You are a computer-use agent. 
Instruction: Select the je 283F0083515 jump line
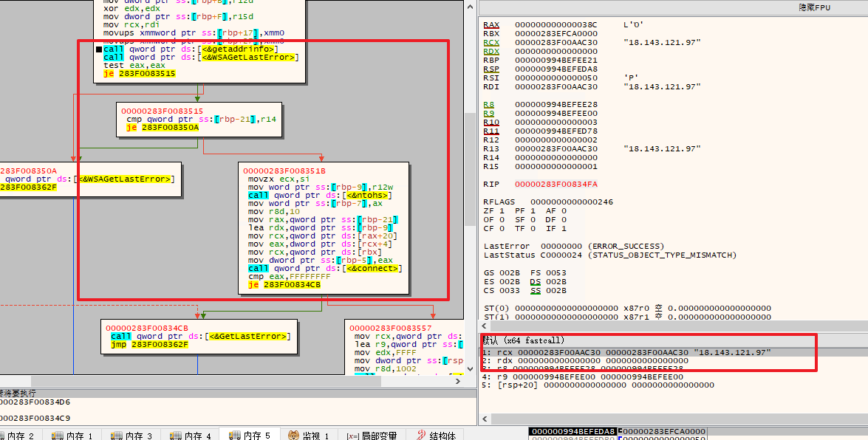pyautogui.click(x=139, y=74)
